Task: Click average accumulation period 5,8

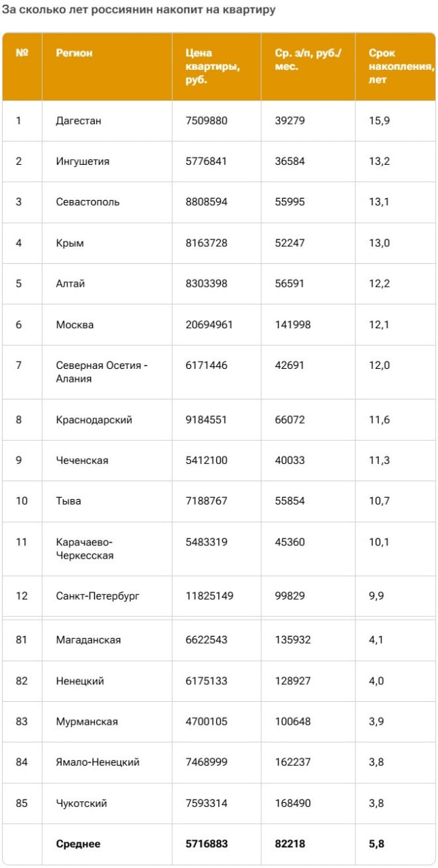Action: (376, 844)
